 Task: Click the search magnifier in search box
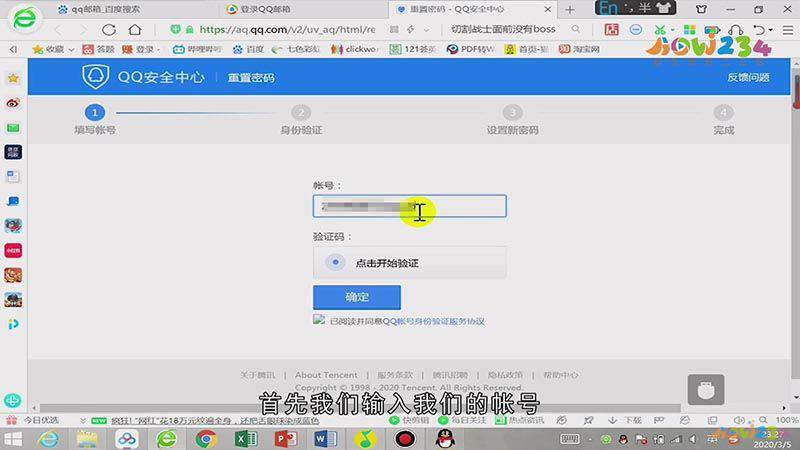point(576,30)
